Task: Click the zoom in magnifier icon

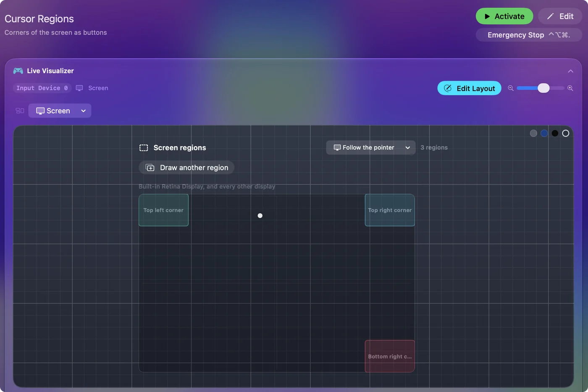Action: click(570, 88)
